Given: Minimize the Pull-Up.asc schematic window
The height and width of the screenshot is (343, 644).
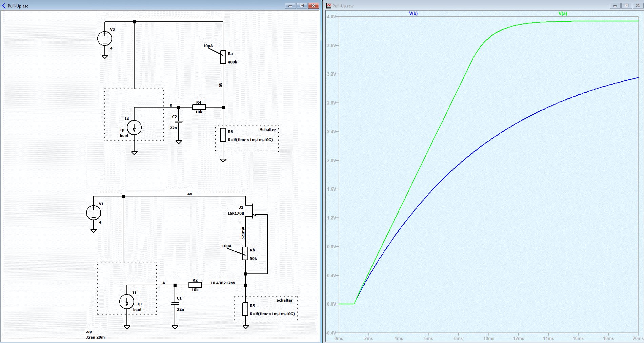Looking at the screenshot, I should pos(290,6).
